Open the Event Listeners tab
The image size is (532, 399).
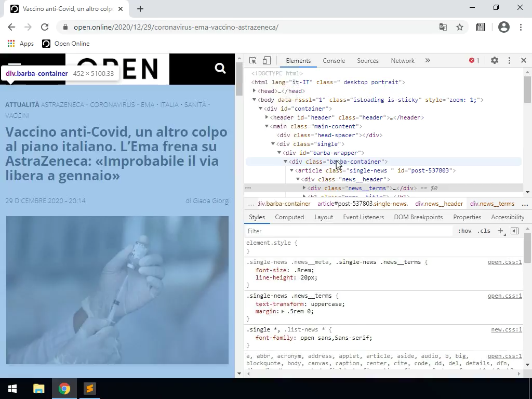[363, 217]
